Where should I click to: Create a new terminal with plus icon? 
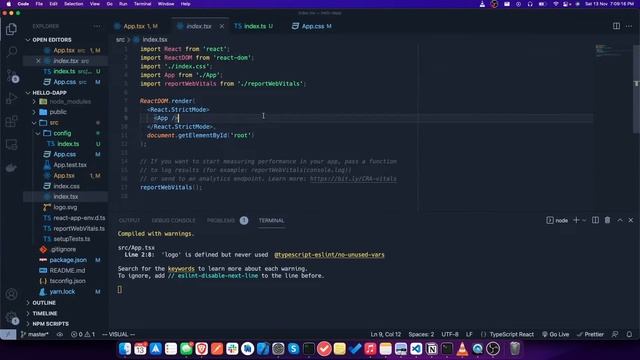(x=576, y=220)
